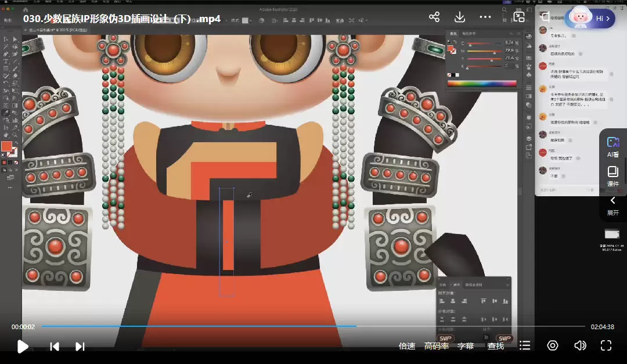The height and width of the screenshot is (364, 627).
Task: Open the Color panel options menu
Action: tap(518, 34)
